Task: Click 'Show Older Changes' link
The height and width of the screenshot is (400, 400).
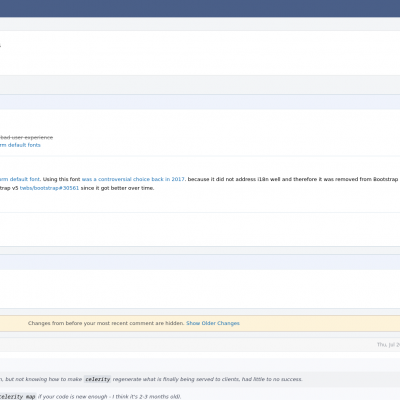Action: click(213, 323)
